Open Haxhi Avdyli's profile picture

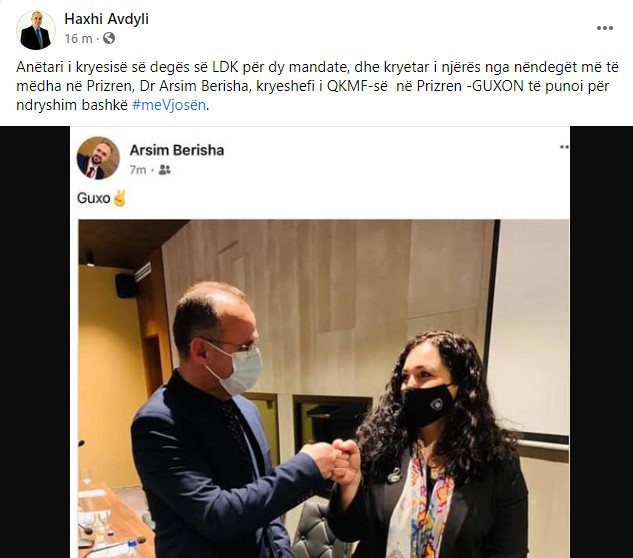point(36,30)
